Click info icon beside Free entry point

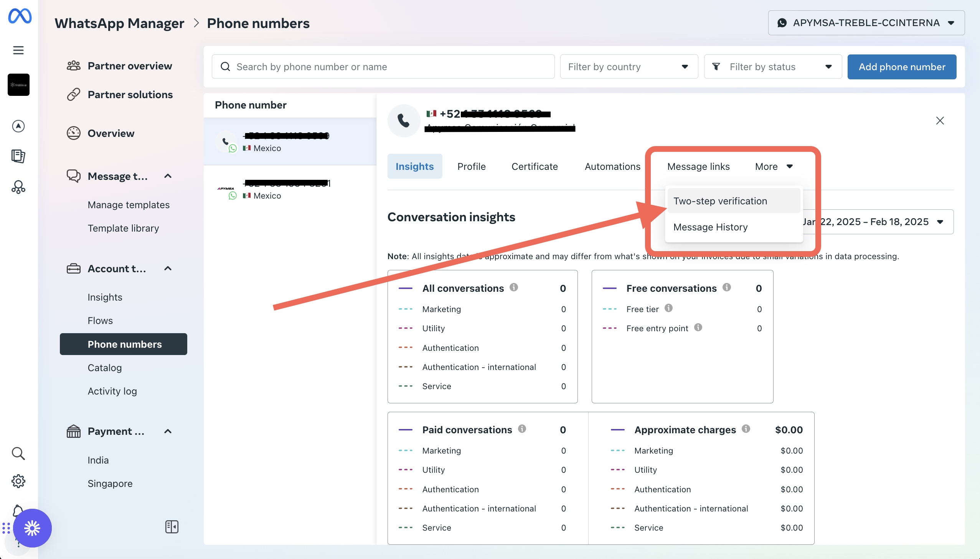click(698, 327)
